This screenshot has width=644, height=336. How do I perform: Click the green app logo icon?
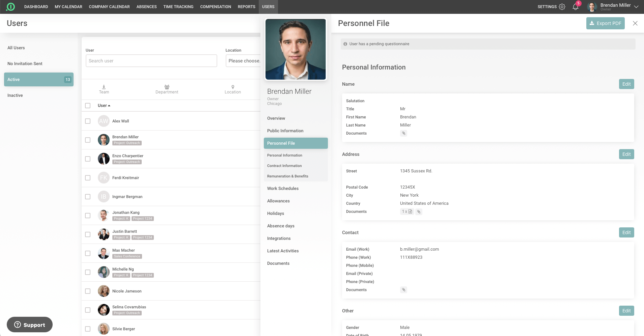click(x=11, y=7)
